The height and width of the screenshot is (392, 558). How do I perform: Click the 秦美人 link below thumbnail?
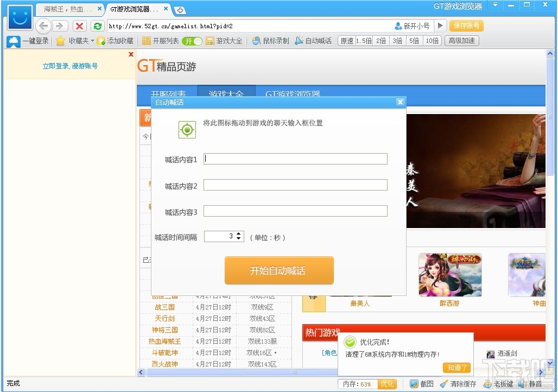[360, 304]
